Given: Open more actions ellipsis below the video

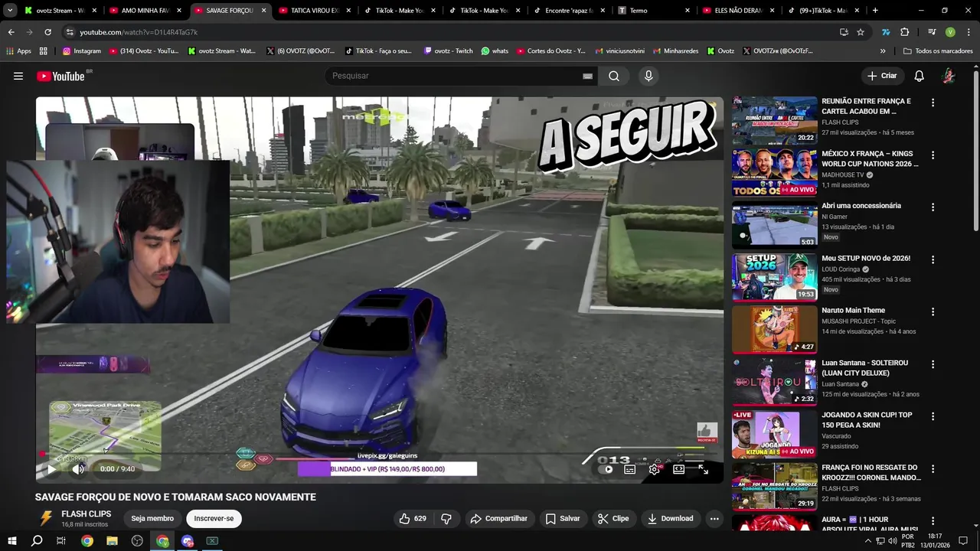Looking at the screenshot, I should (x=714, y=518).
